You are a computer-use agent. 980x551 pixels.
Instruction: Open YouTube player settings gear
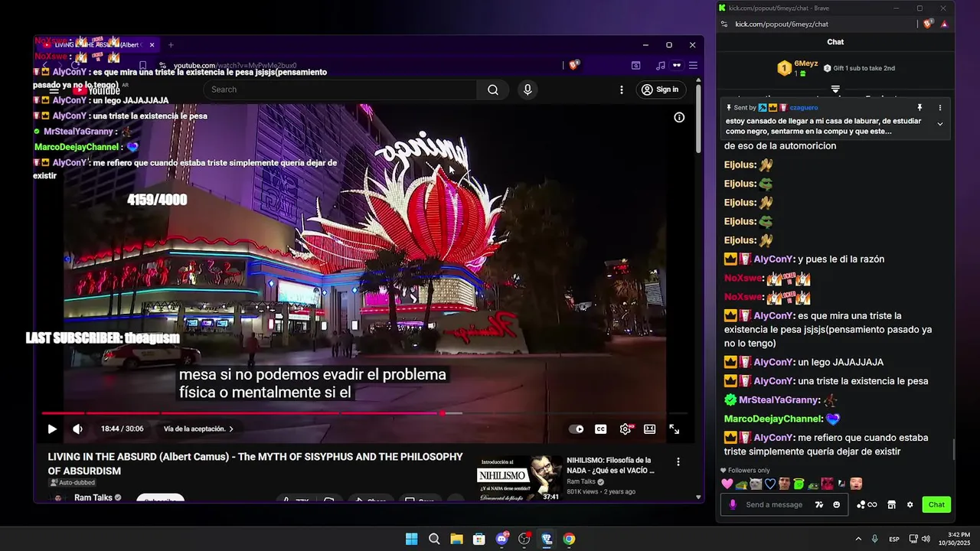click(x=626, y=429)
